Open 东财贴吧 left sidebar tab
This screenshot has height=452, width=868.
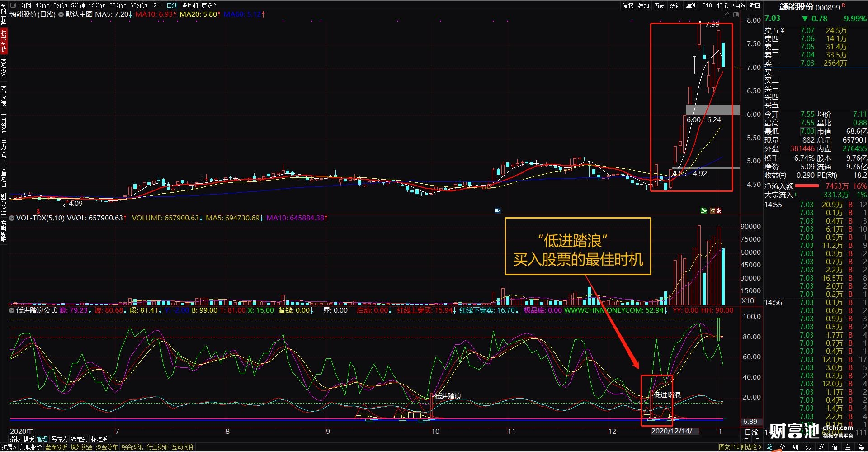click(4, 231)
